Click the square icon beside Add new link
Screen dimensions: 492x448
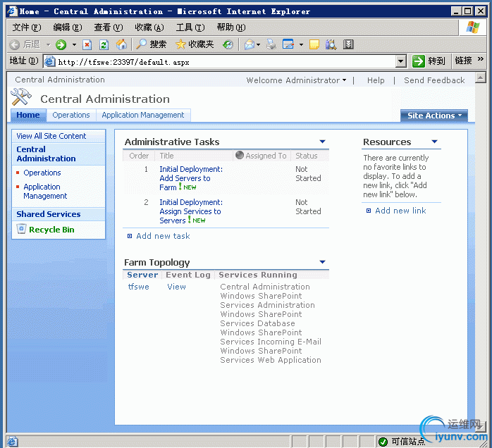pos(369,211)
